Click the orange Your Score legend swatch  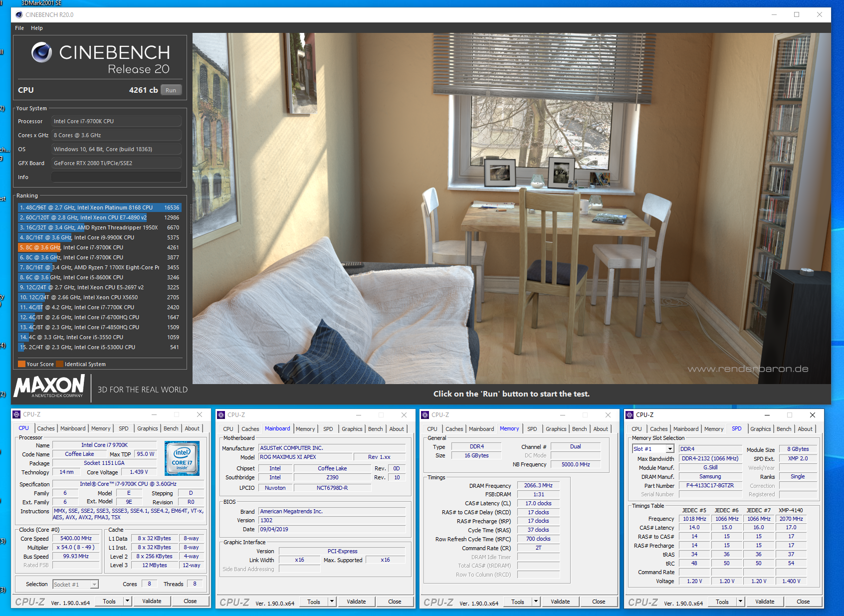(21, 364)
